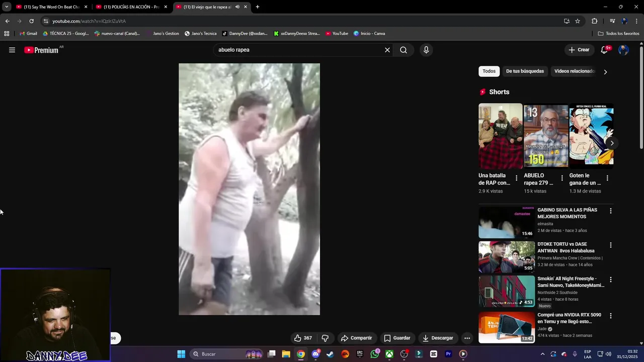Open the DTOKE TORTU vs DASE thumbnail
Image resolution: width=644 pixels, height=362 pixels.
tap(507, 257)
